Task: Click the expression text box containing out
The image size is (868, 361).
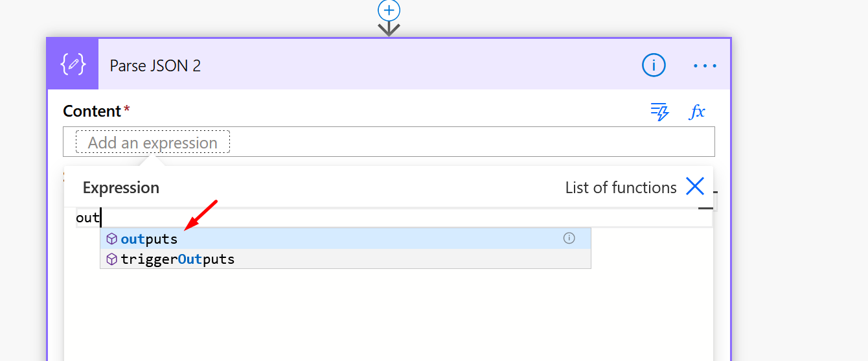Action: (x=394, y=218)
